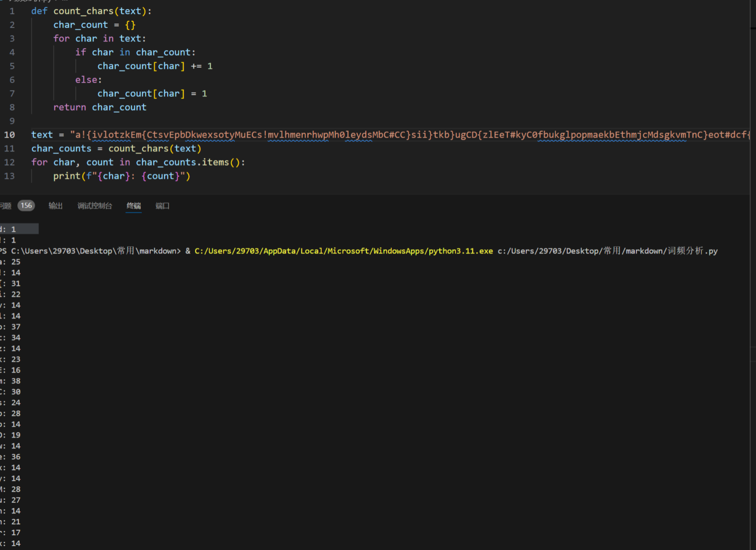This screenshot has width=756, height=550.
Task: Click the print call on line 13
Action: 66,176
